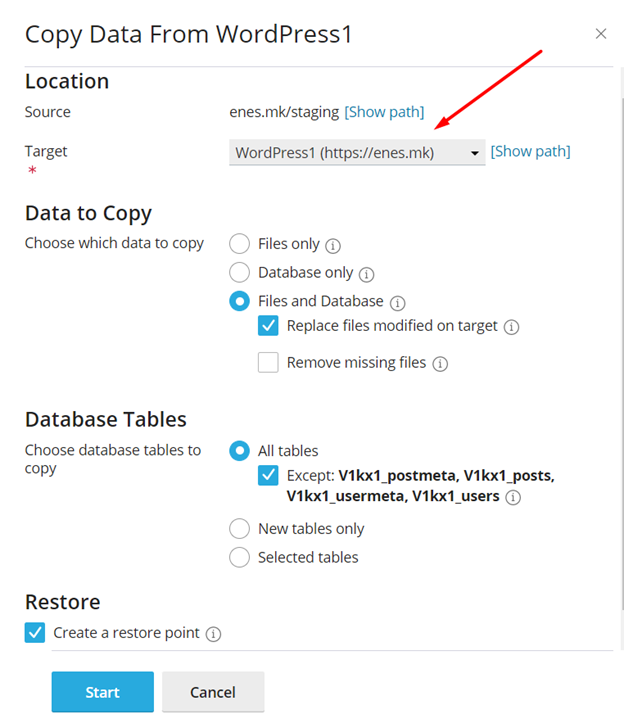Click info icon beside Database only
Screen dimensions: 624x728
(366, 273)
